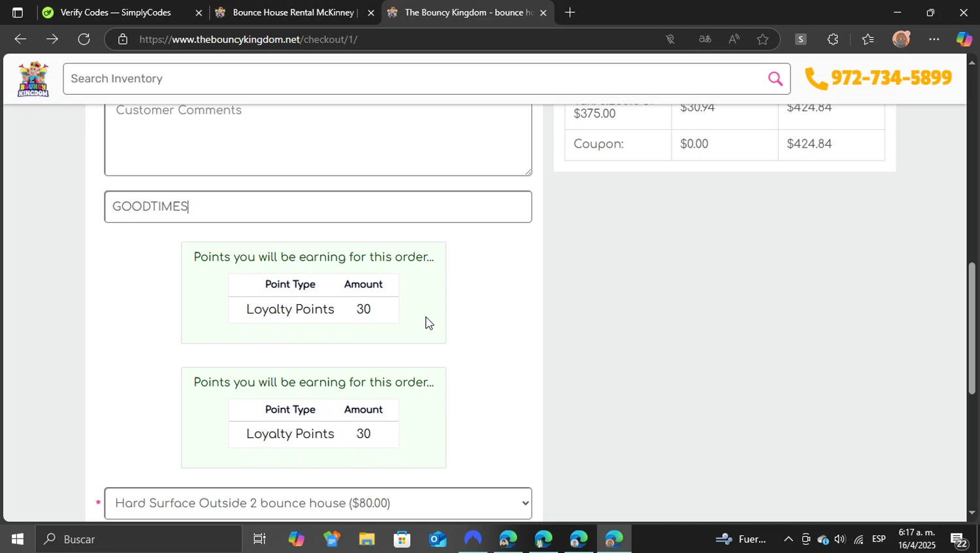Reload the page with the refresh icon
Image resolution: width=980 pixels, height=553 pixels.
pyautogui.click(x=84, y=39)
